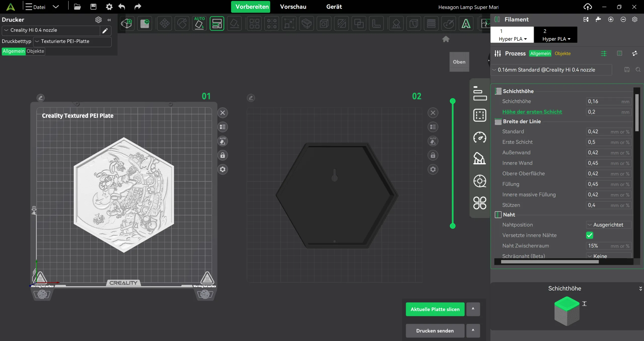This screenshot has width=644, height=341.
Task: Select the Rotate tool in the toolbar
Action: [182, 23]
